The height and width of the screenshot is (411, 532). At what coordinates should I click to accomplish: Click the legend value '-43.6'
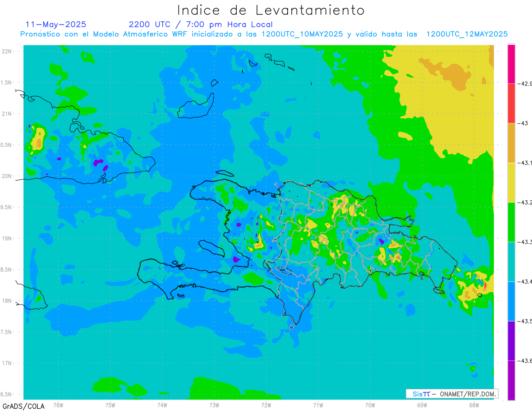point(524,360)
